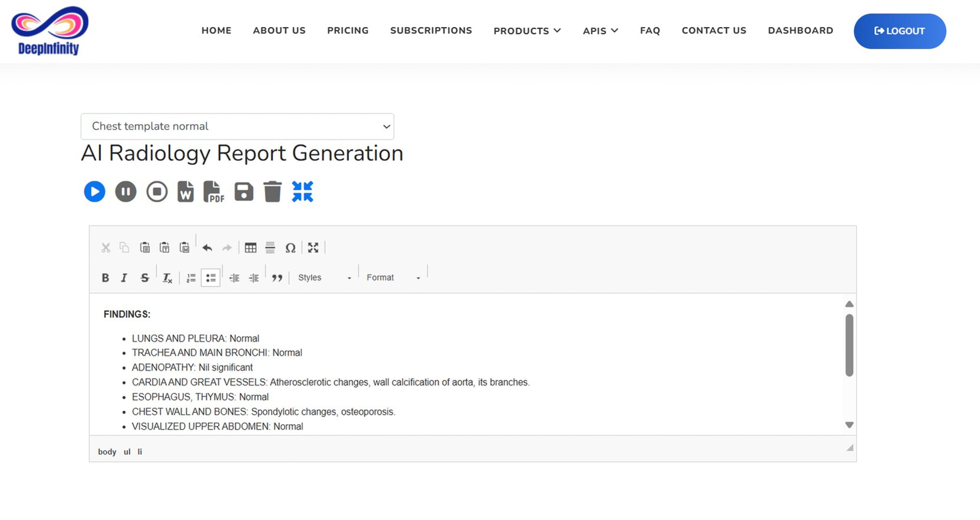Viewport: 980px width, 520px height.
Task: Paste from clipboard in editor toolbar
Action: [145, 248]
